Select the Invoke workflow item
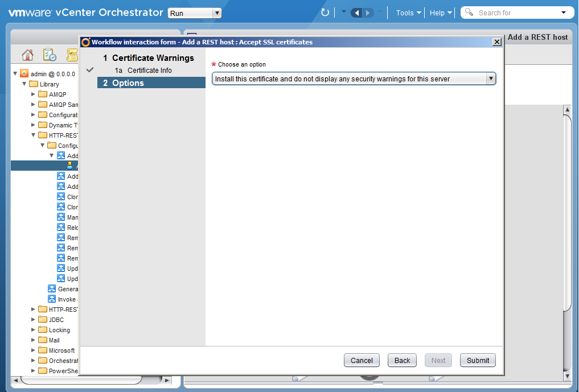The height and width of the screenshot is (392, 579). pos(63,299)
